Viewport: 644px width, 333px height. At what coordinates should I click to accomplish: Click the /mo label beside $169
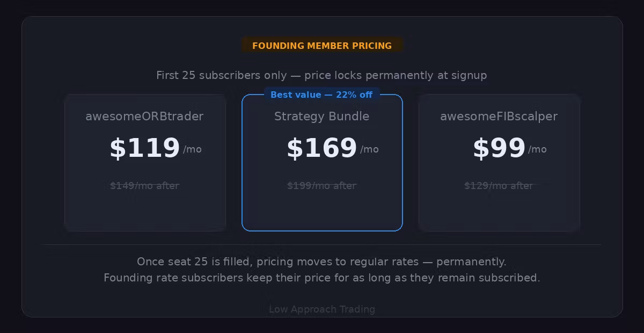coord(370,149)
